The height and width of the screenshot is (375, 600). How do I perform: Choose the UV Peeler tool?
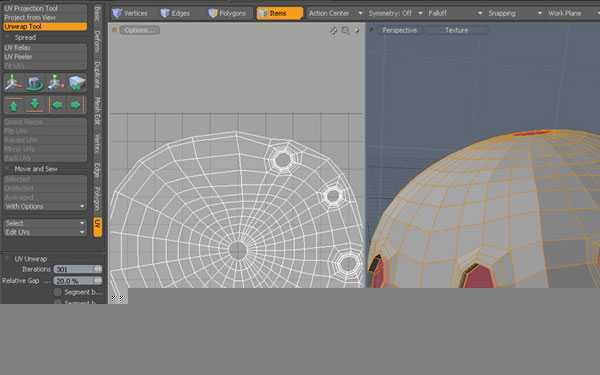(x=45, y=57)
